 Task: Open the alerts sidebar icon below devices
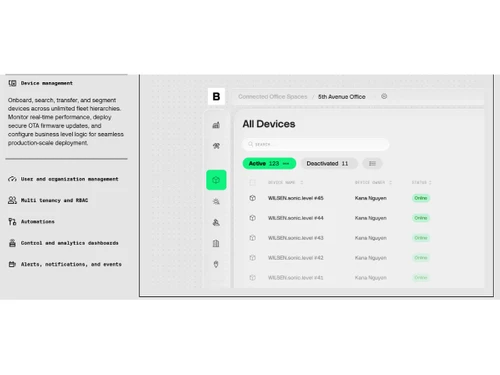(x=216, y=201)
